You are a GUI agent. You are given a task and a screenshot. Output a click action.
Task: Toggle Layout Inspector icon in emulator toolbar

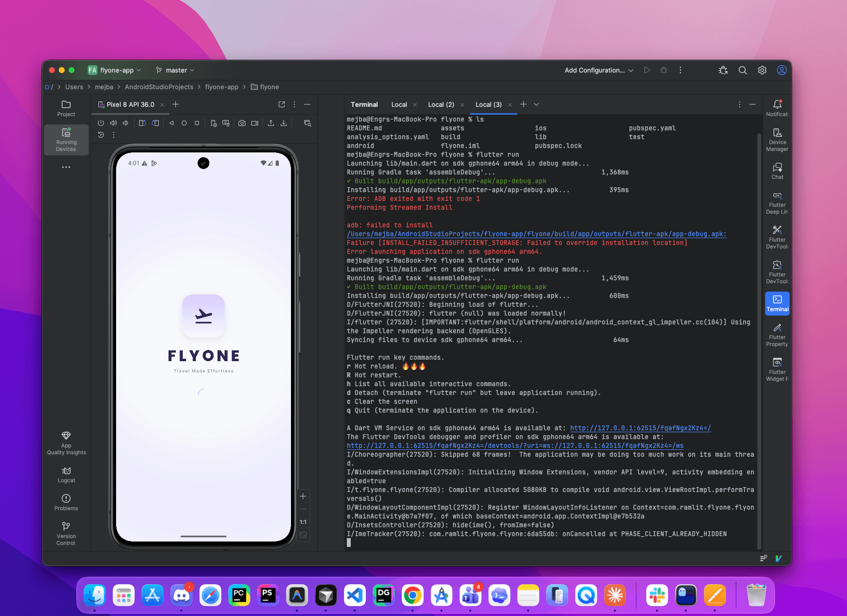(x=308, y=123)
